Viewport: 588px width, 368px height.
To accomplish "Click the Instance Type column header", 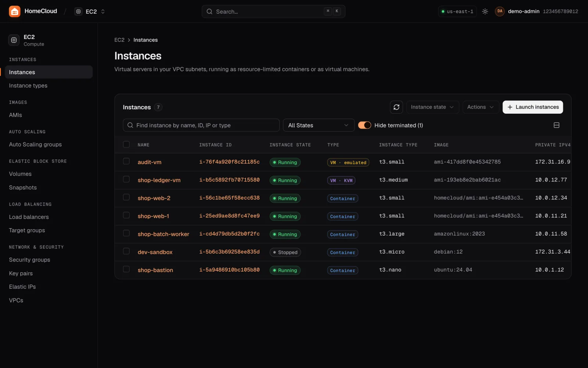I will 398,145.
